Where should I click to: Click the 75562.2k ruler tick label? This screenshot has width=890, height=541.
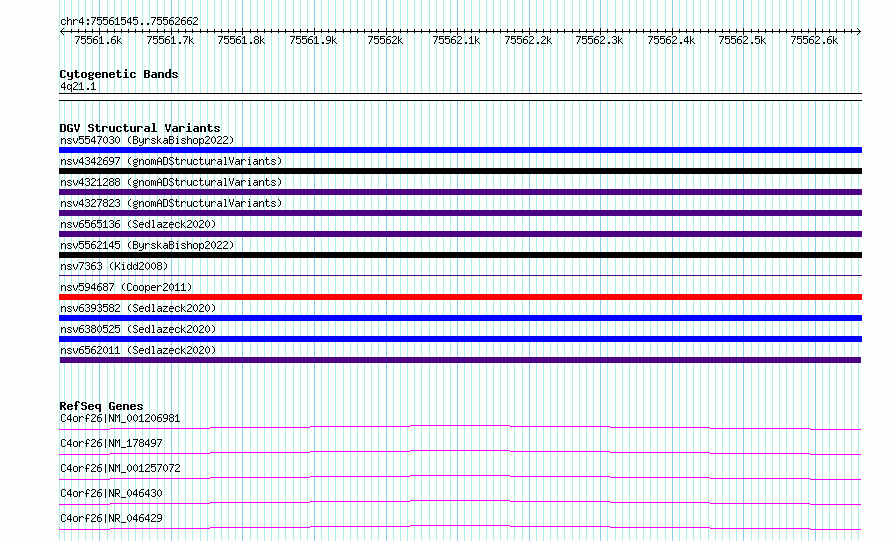(528, 40)
